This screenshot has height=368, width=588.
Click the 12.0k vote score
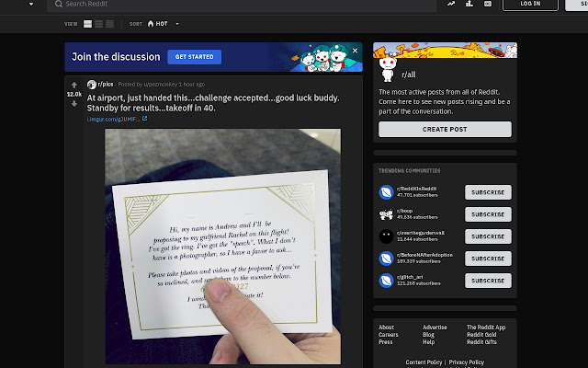click(74, 94)
